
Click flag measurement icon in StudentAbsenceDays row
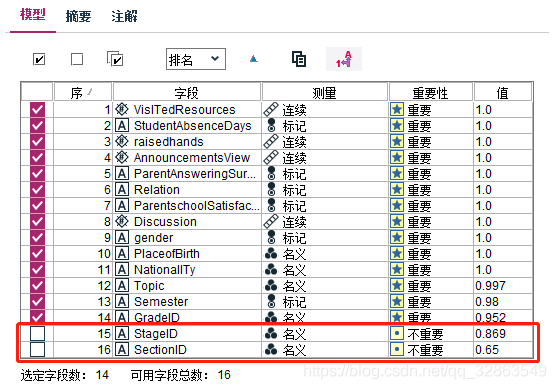(271, 126)
